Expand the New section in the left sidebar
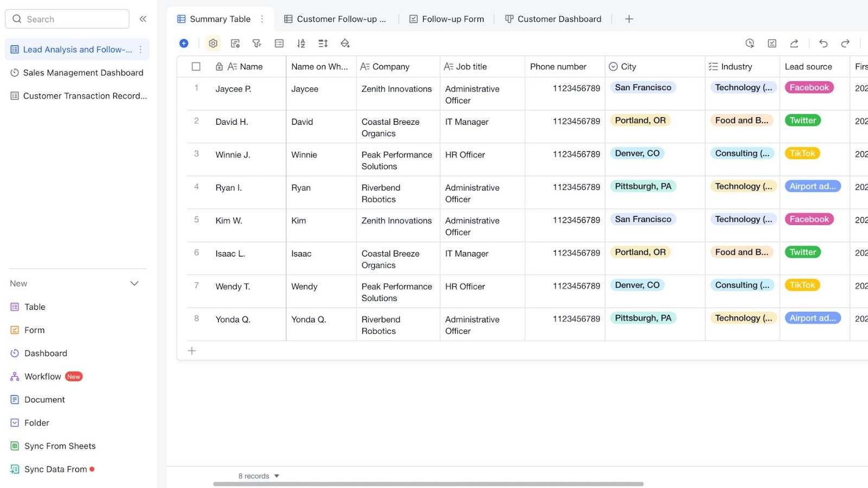Viewport: 868px width, 488px height. click(134, 283)
